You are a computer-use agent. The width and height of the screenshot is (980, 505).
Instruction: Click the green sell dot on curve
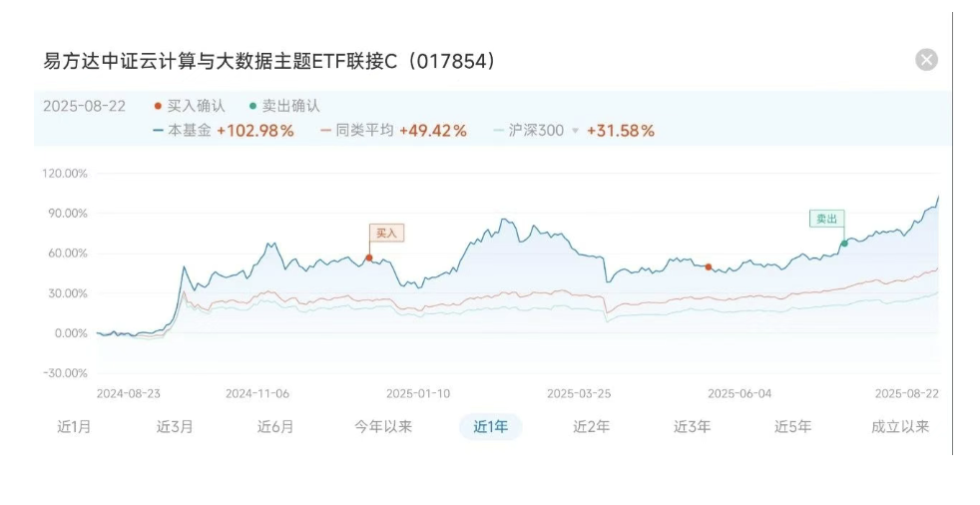pos(844,243)
